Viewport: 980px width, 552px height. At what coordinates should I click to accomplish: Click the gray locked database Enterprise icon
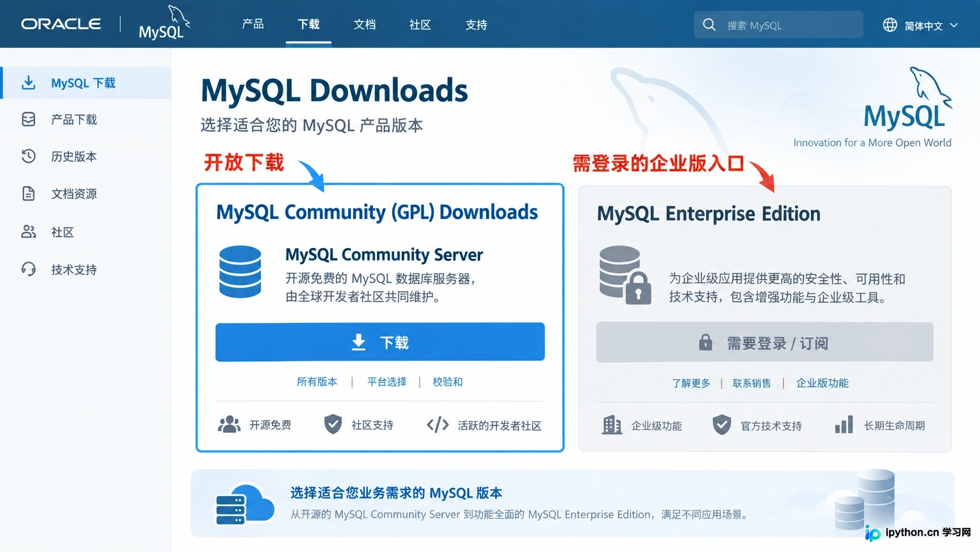point(625,275)
